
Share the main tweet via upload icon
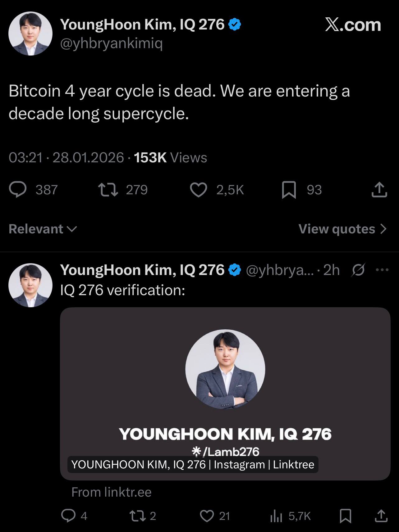(x=379, y=190)
